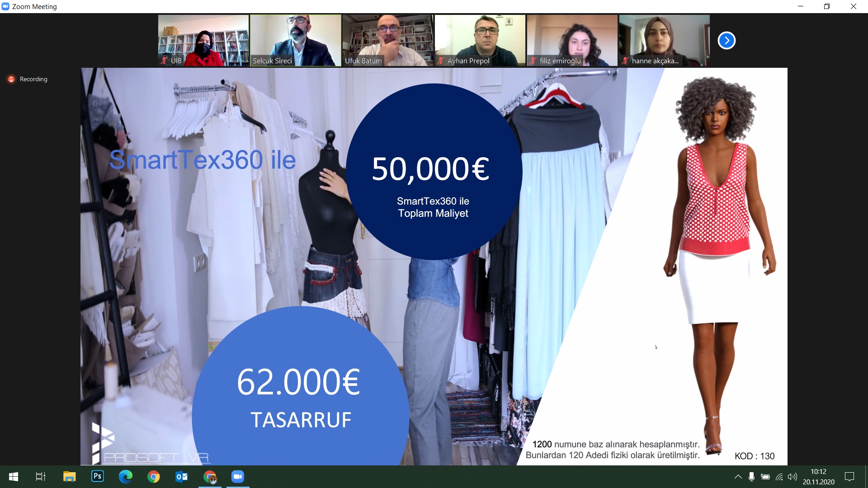Launch Photoshop from the taskbar
Viewport: 868px width, 488px height.
point(97,477)
